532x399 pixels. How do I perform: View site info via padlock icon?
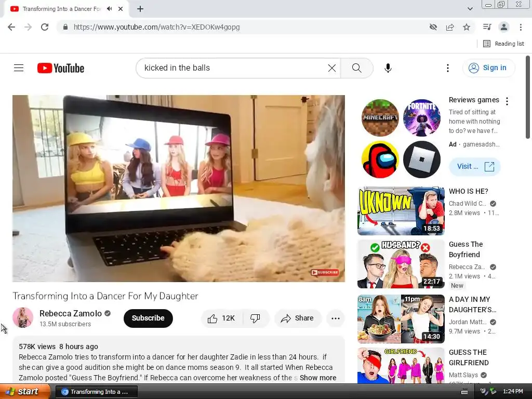(x=65, y=27)
